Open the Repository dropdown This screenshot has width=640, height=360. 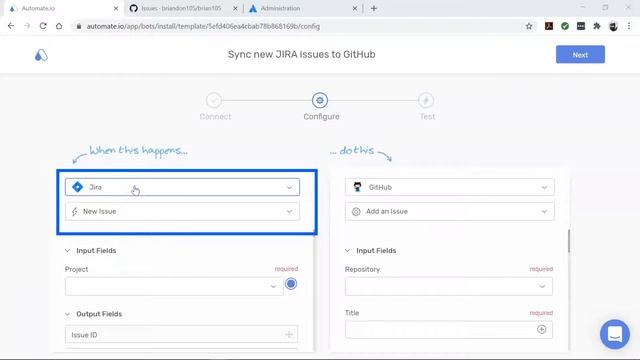point(449,286)
